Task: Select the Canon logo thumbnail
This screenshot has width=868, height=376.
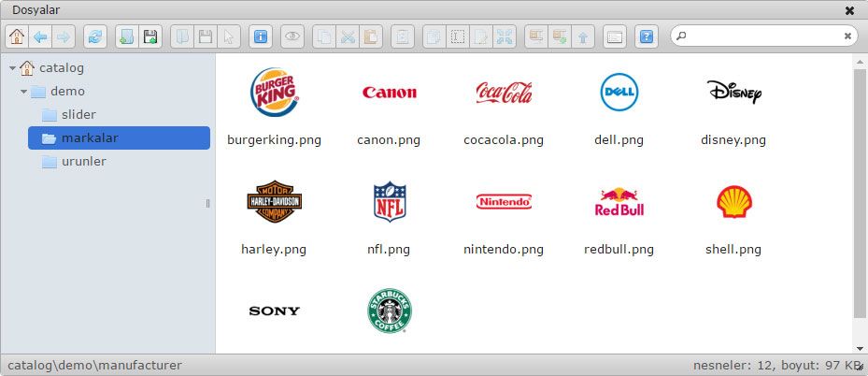Action: click(390, 93)
